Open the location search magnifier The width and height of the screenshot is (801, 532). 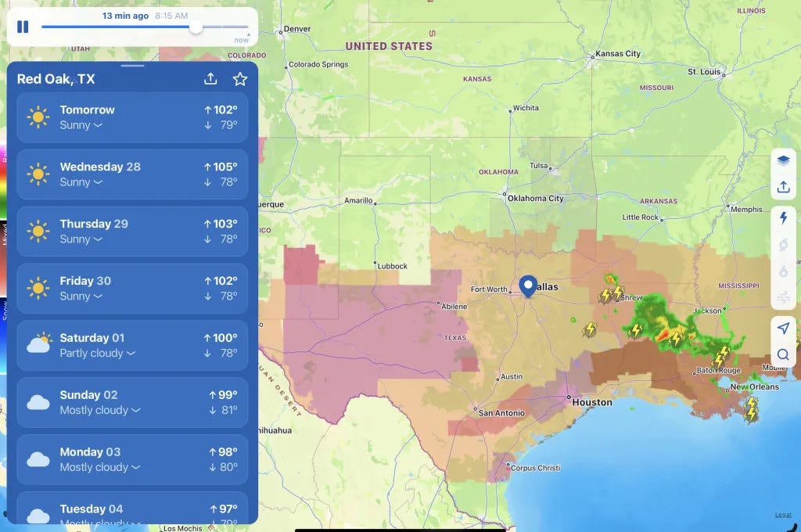coord(783,354)
